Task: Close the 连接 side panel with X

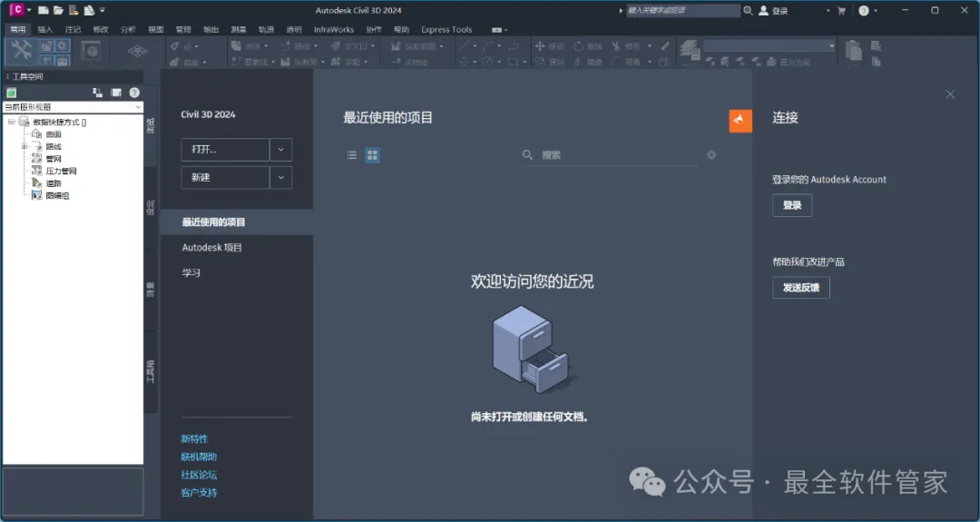Action: pos(950,94)
